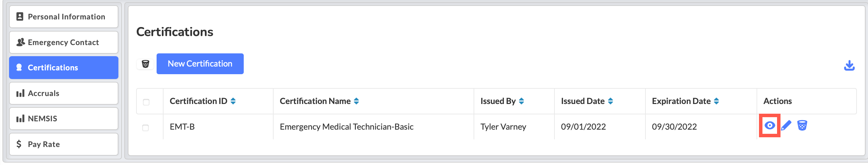Sort by Certification Name arrows
The image size is (868, 165).
click(x=356, y=101)
